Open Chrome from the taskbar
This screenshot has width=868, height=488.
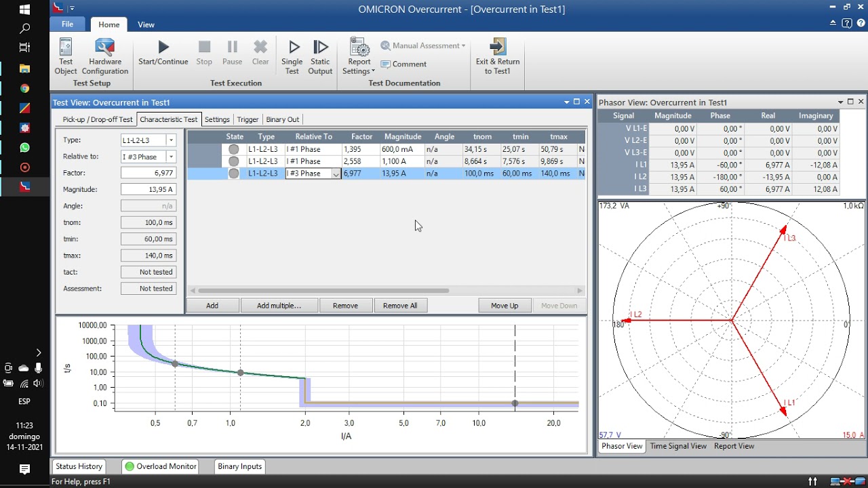[x=24, y=88]
